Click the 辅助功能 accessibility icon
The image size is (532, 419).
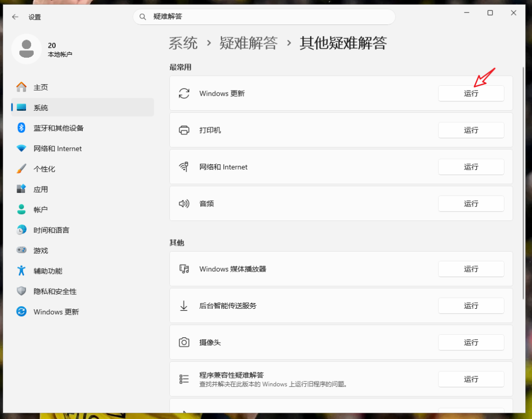pos(21,271)
